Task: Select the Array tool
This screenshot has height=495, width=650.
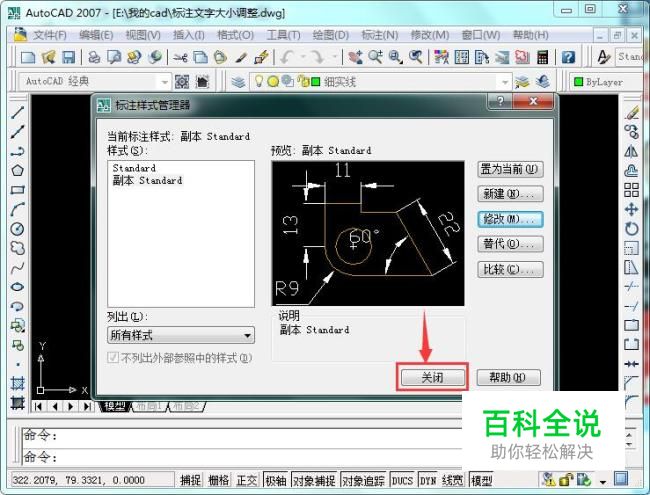Action: [631, 190]
